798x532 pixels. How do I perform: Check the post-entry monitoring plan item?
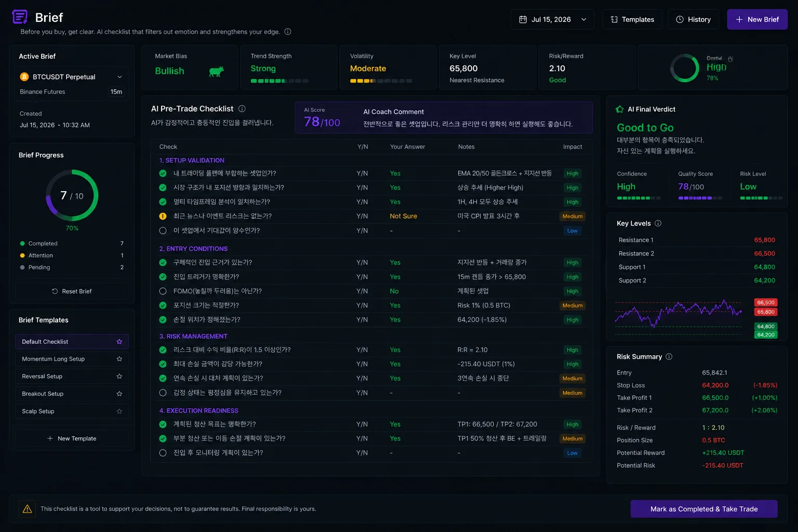(x=163, y=453)
